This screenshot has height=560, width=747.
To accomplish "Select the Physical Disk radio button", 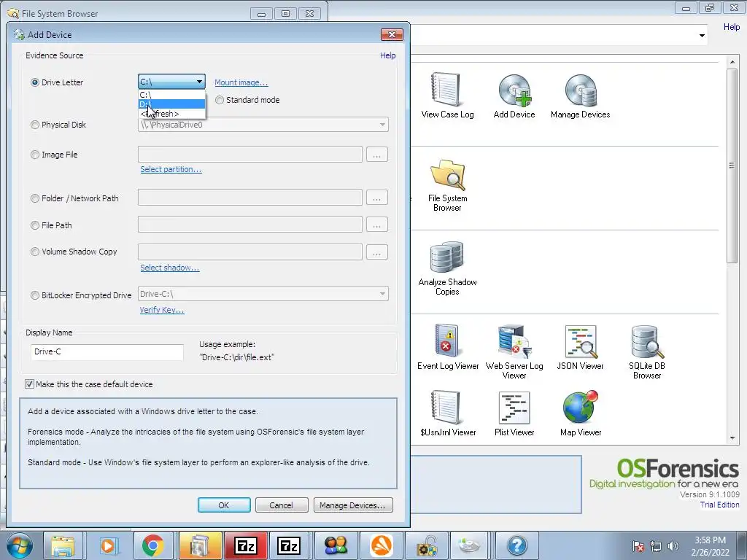I will 35,125.
